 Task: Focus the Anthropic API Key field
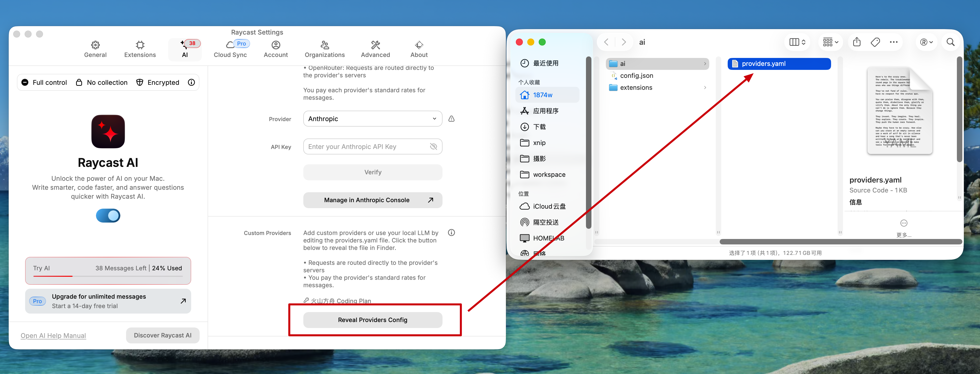(x=372, y=146)
